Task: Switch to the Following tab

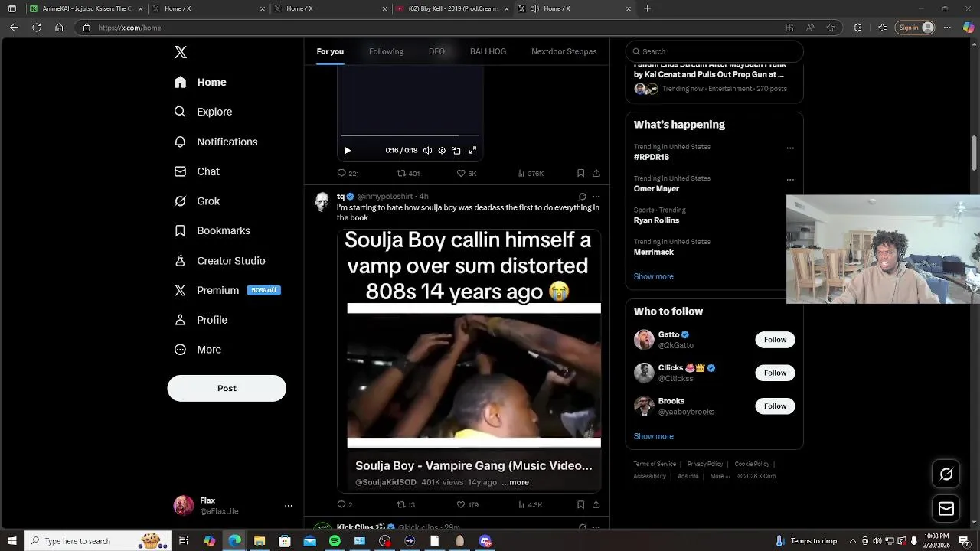Action: point(386,51)
